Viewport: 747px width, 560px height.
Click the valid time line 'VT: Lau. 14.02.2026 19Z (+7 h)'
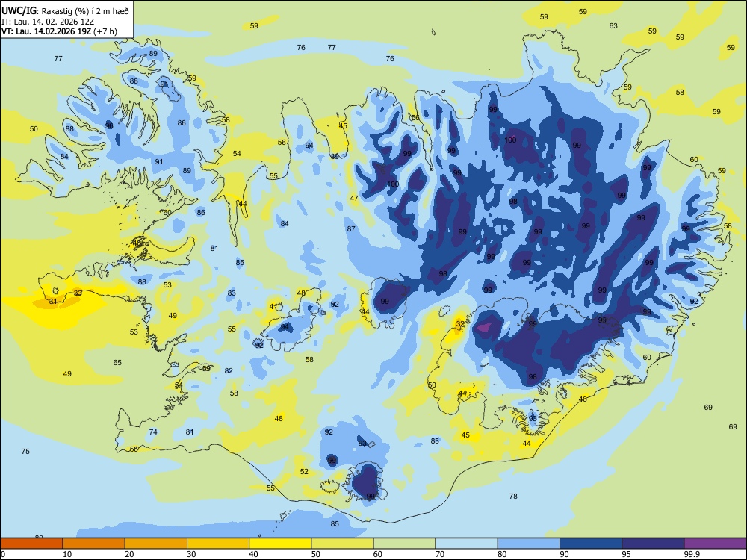tap(59, 31)
